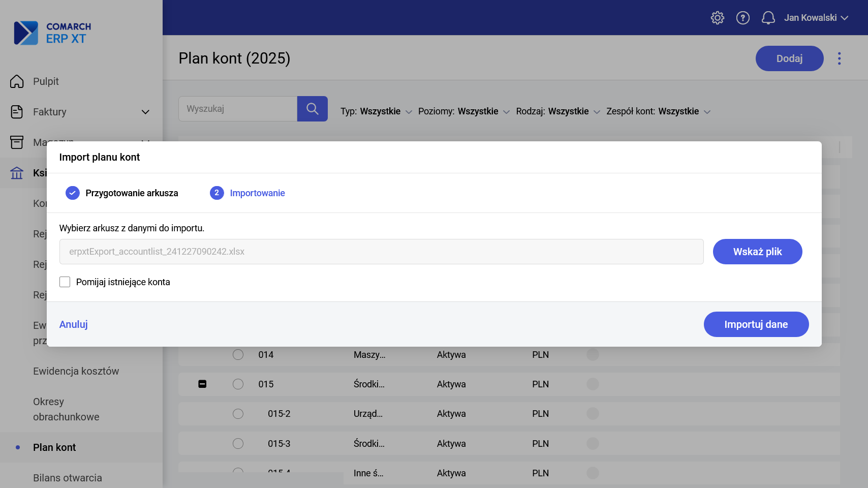Image resolution: width=868 pixels, height=488 pixels.
Task: Select radio button for account 015-3
Action: (x=238, y=444)
